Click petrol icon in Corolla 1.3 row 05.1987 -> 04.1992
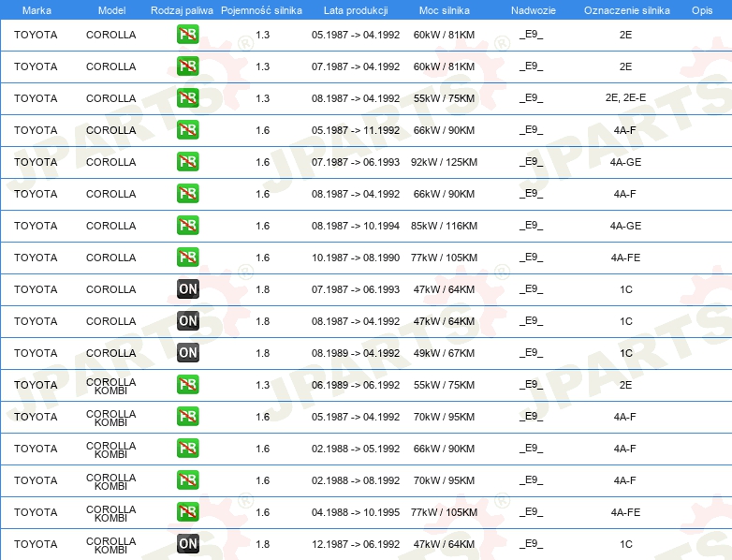This screenshot has height=560, width=732. coord(187,35)
